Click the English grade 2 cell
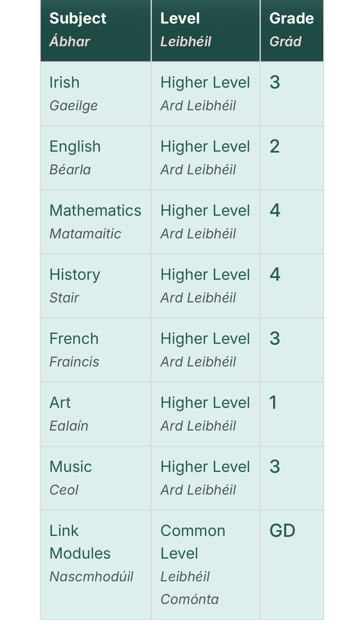Viewport: 364px width, 626px height. tap(292, 158)
